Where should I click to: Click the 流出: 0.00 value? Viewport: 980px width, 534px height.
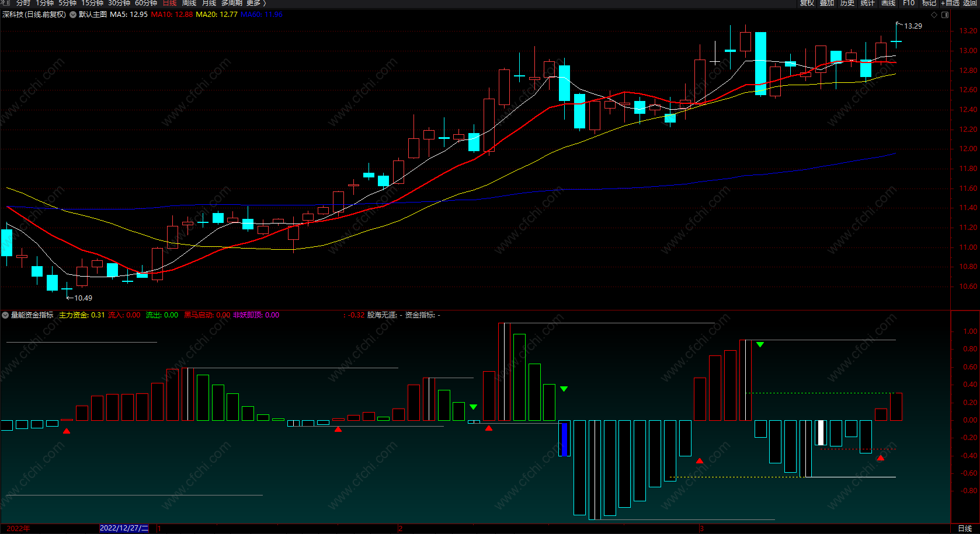pyautogui.click(x=162, y=315)
